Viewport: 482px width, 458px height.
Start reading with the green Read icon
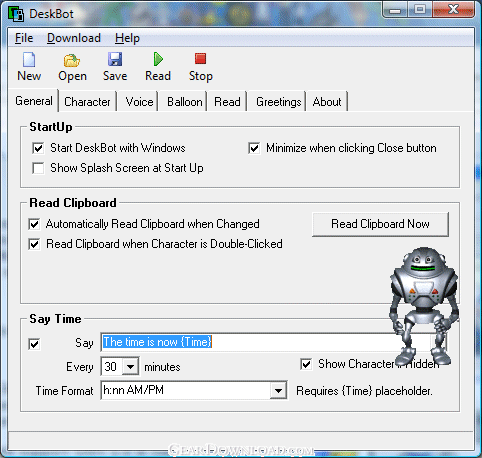158,59
